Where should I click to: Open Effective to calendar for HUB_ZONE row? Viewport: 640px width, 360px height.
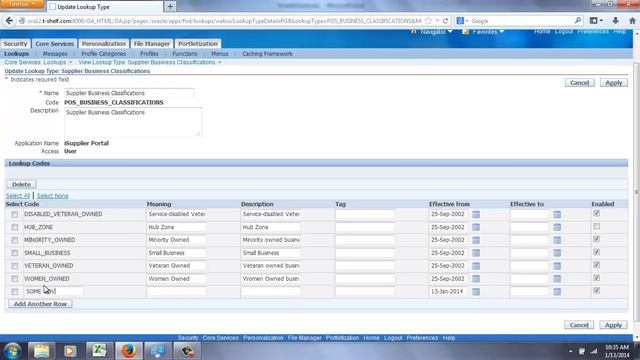557,227
